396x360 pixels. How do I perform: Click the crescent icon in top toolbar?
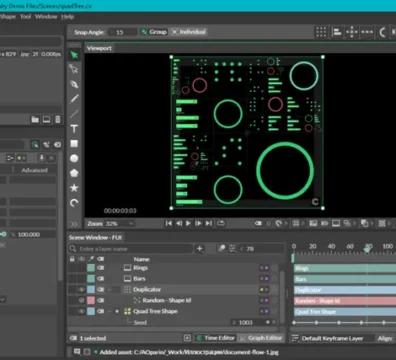coord(382,32)
